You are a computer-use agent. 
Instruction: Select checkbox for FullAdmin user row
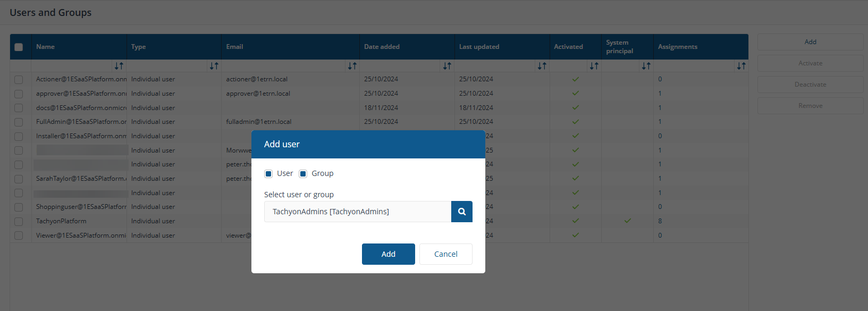(x=19, y=122)
